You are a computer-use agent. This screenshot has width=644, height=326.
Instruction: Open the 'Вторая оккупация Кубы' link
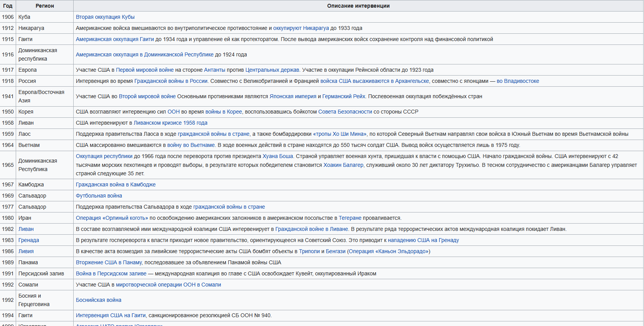pos(105,17)
